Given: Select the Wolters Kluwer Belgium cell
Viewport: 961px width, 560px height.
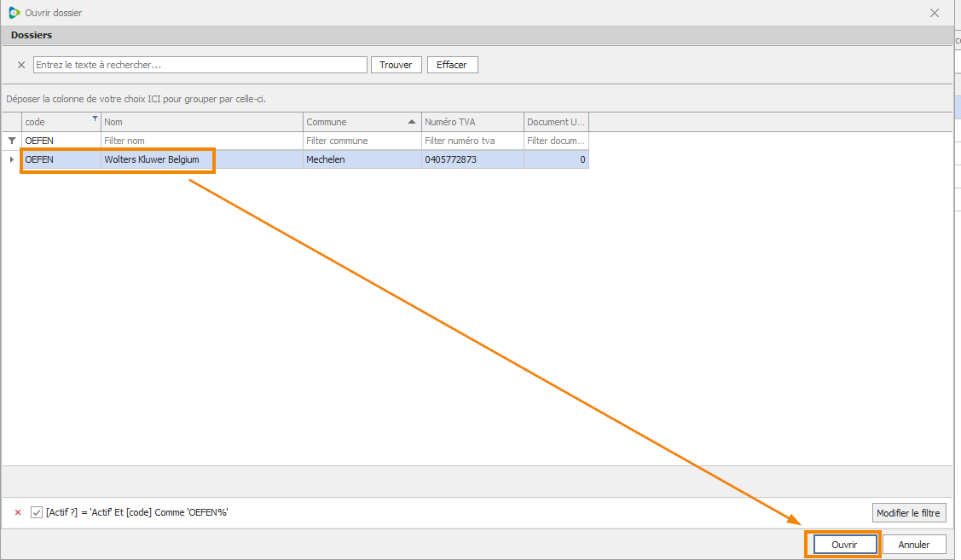Looking at the screenshot, I should pyautogui.click(x=201, y=159).
